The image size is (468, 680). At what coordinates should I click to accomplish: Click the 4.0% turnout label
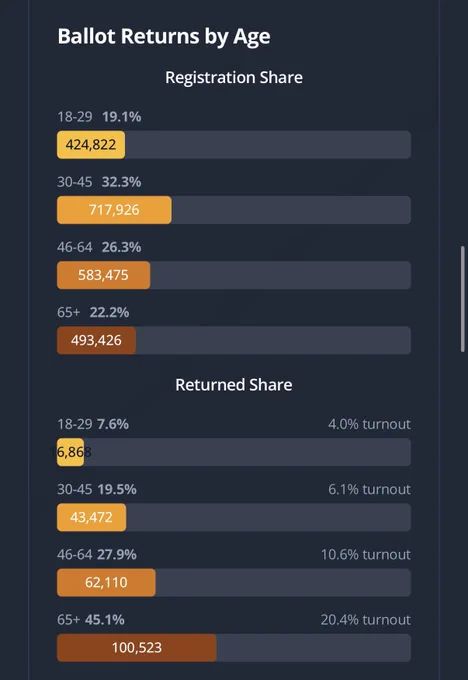coord(369,424)
